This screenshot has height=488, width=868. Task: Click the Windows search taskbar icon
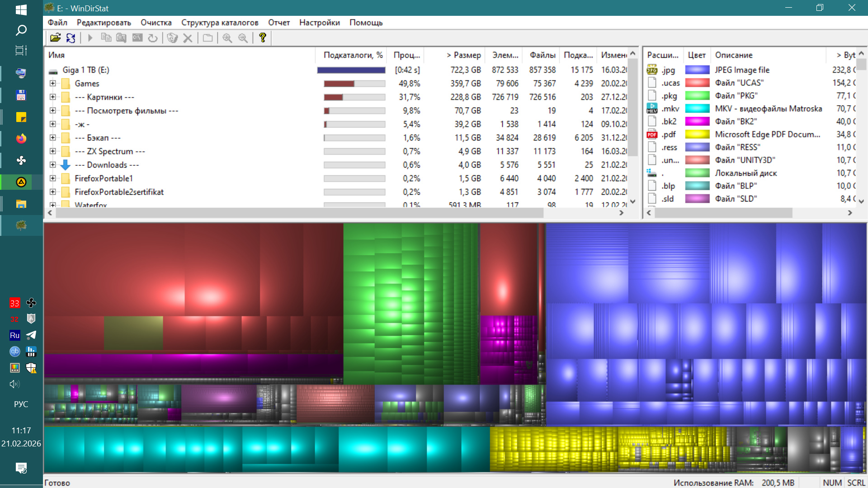pyautogui.click(x=21, y=30)
